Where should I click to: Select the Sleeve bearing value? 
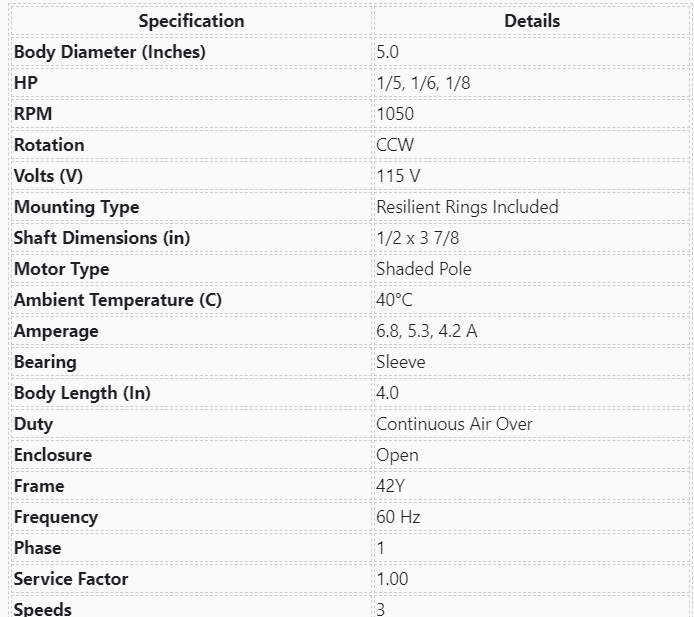pyautogui.click(x=401, y=362)
